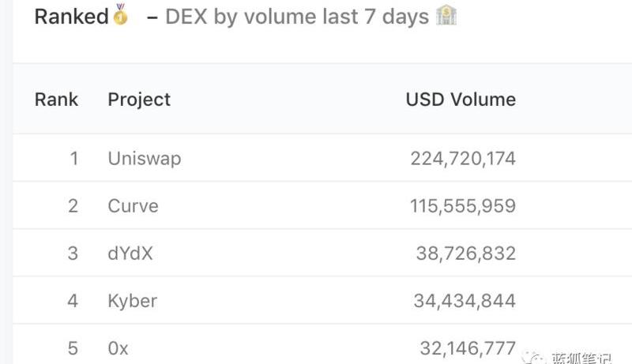
Task: Click rank number 1 in the table
Action: coord(74,158)
